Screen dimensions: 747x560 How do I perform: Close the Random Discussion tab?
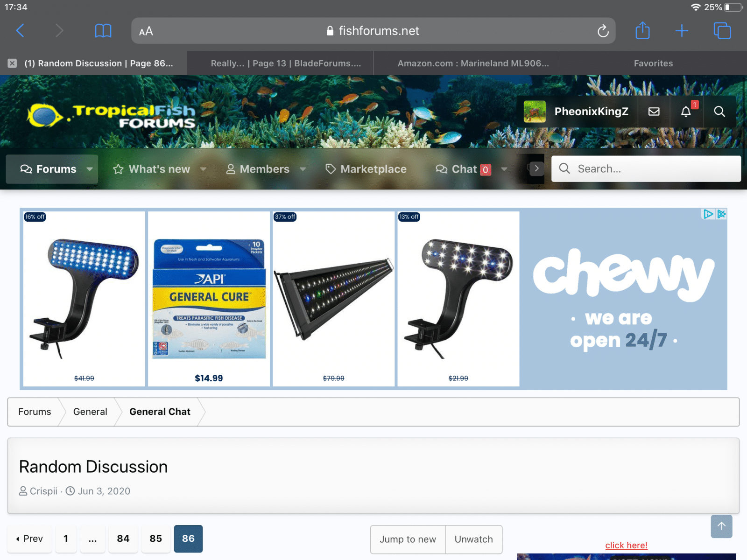[13, 63]
